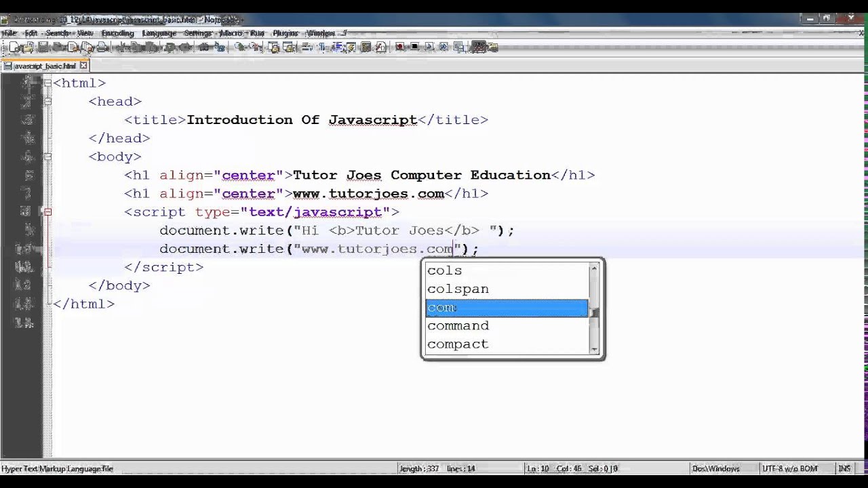This screenshot has width=868, height=488.
Task: Choose 'cols' from autocomplete list
Action: tap(507, 270)
